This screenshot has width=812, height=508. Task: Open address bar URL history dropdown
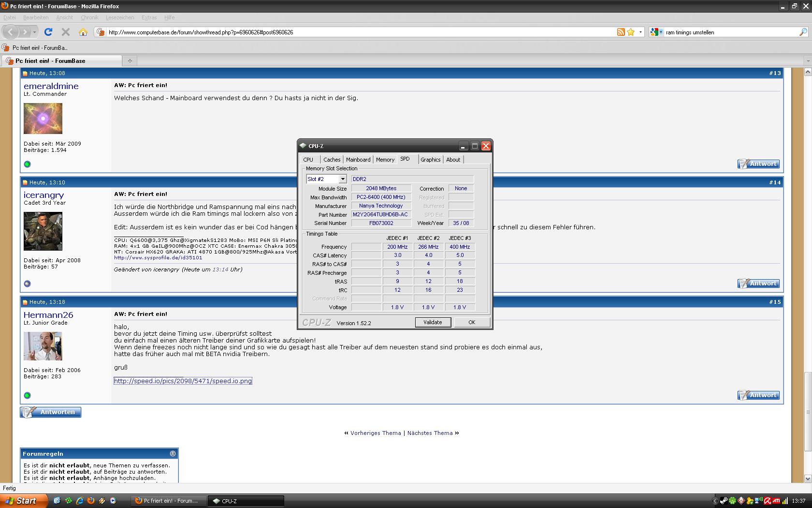pos(640,32)
